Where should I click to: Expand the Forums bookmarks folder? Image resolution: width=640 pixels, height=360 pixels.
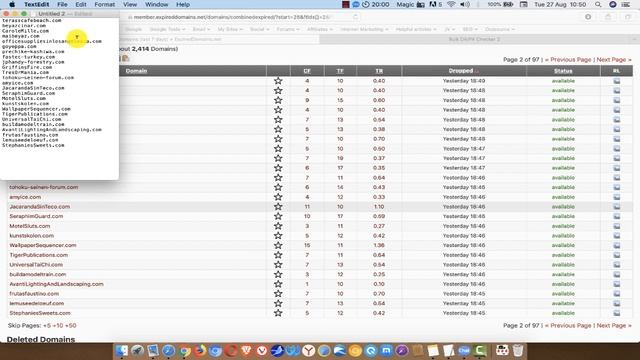point(288,29)
